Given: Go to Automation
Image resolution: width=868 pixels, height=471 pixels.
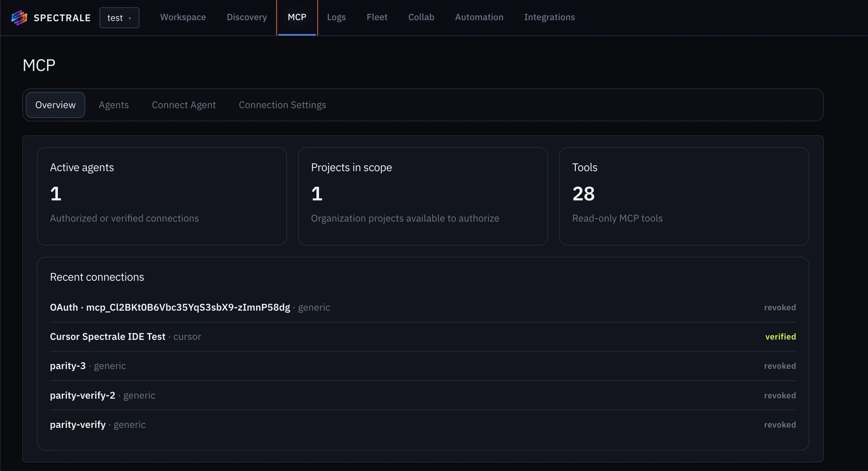Looking at the screenshot, I should coord(479,17).
